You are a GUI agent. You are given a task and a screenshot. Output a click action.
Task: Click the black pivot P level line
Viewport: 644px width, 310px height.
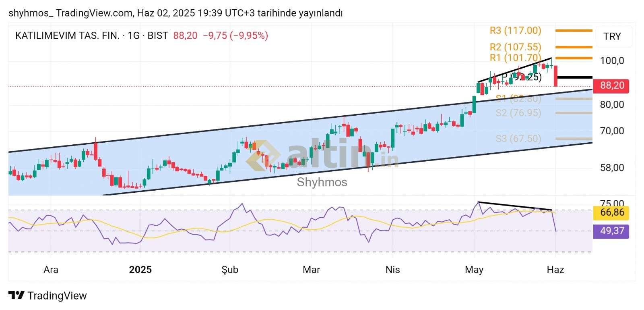(574, 77)
